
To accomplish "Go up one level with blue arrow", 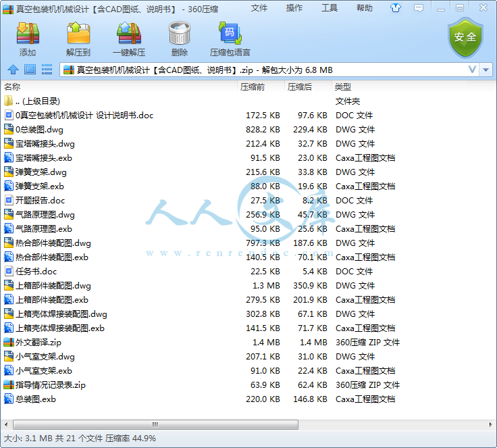I will (13, 70).
